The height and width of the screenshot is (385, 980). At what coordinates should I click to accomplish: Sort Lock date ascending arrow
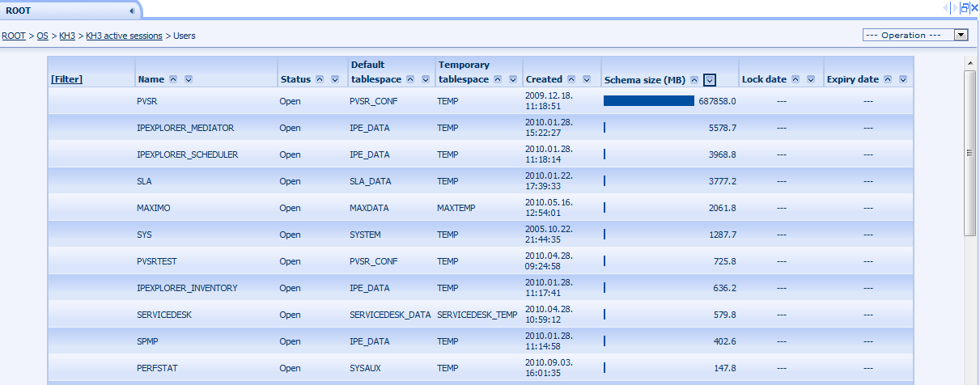(x=796, y=79)
